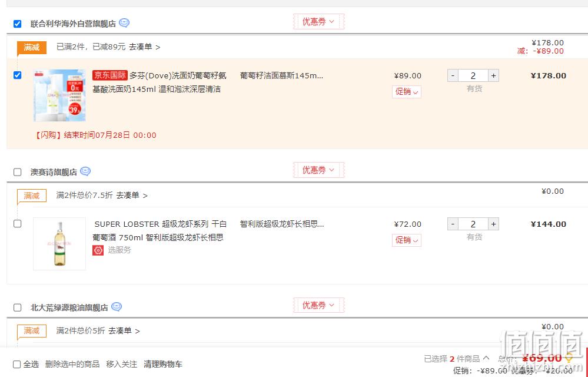Click 选服务 link under wine item
The width and height of the screenshot is (588, 377).
click(119, 250)
